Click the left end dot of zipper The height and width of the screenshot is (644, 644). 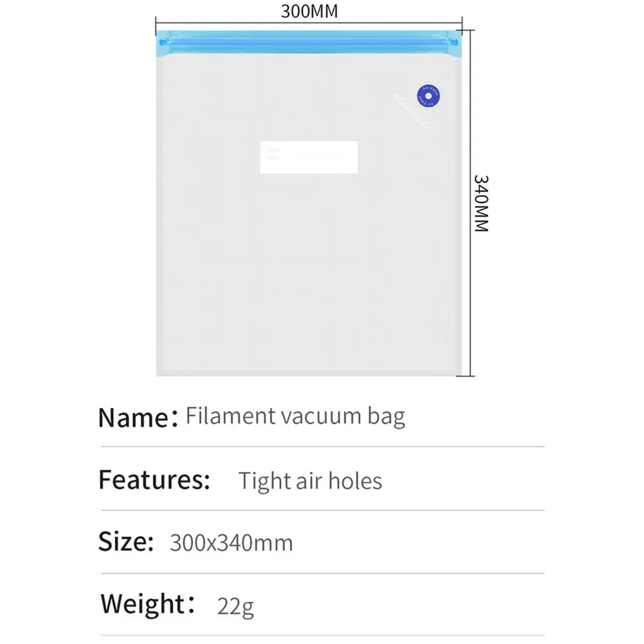coord(161,43)
